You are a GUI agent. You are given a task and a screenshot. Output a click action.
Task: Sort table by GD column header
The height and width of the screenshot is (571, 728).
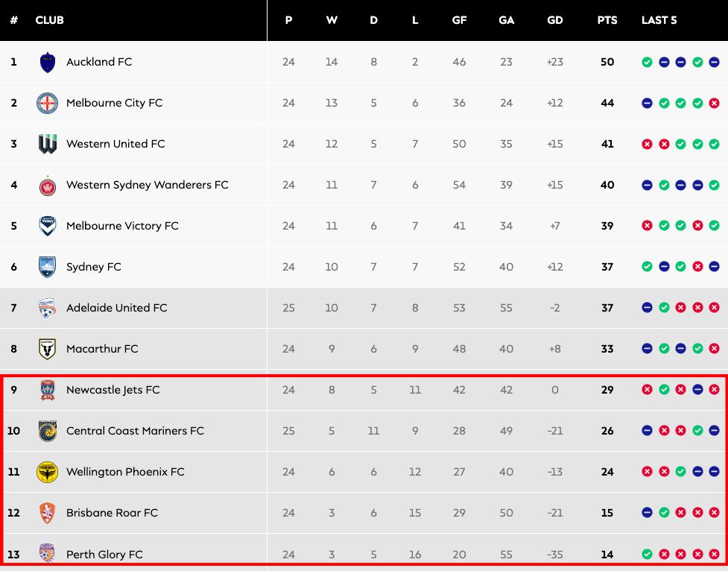click(x=555, y=20)
